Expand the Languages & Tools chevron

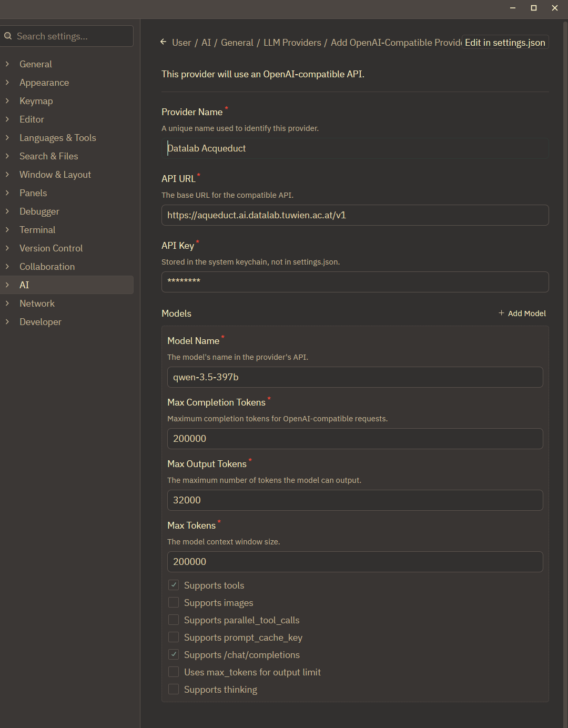pos(7,137)
